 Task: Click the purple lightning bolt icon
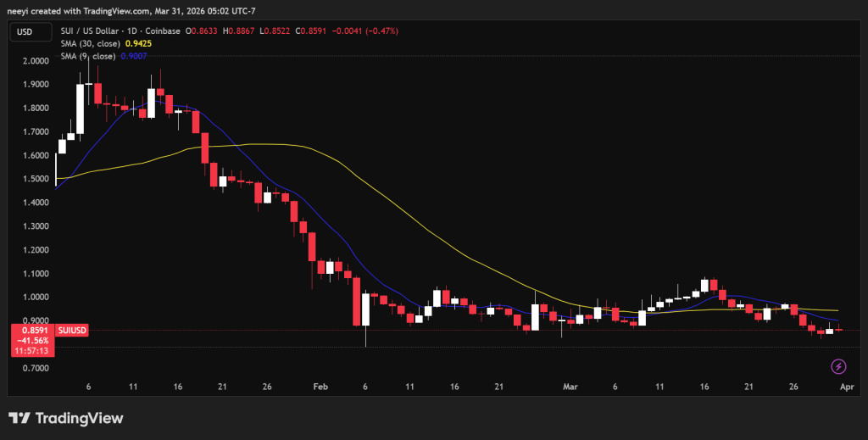(x=838, y=366)
